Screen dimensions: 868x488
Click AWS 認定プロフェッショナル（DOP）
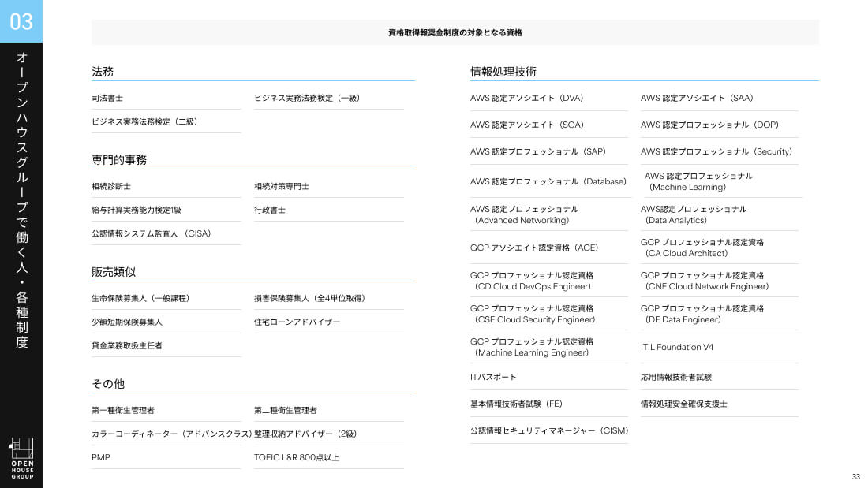709,125
